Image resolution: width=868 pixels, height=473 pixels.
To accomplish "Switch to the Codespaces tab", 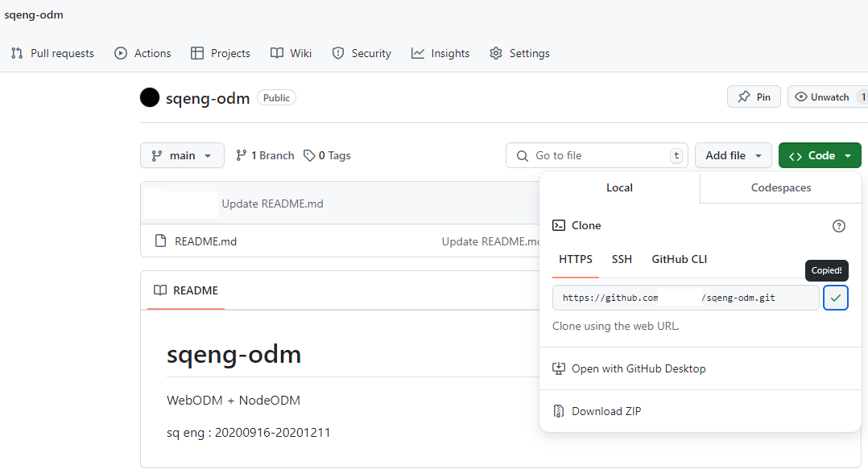I will (780, 187).
